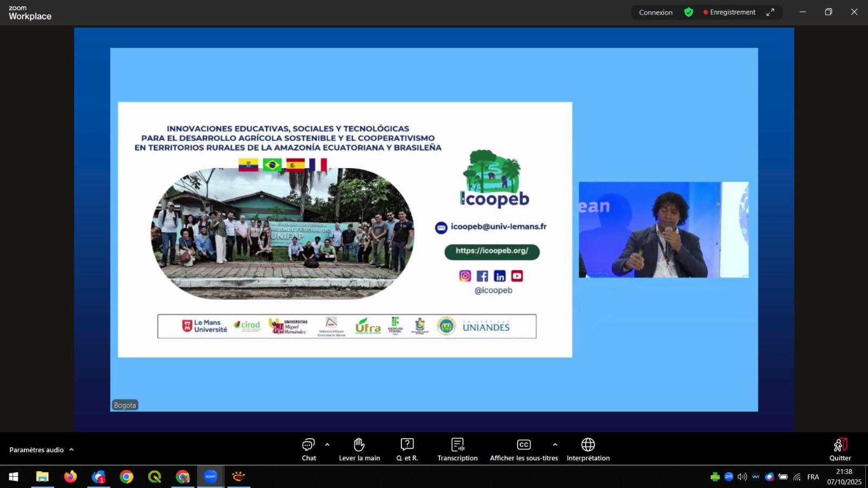
Task: Click the Quitter leave meeting button
Action: (840, 450)
